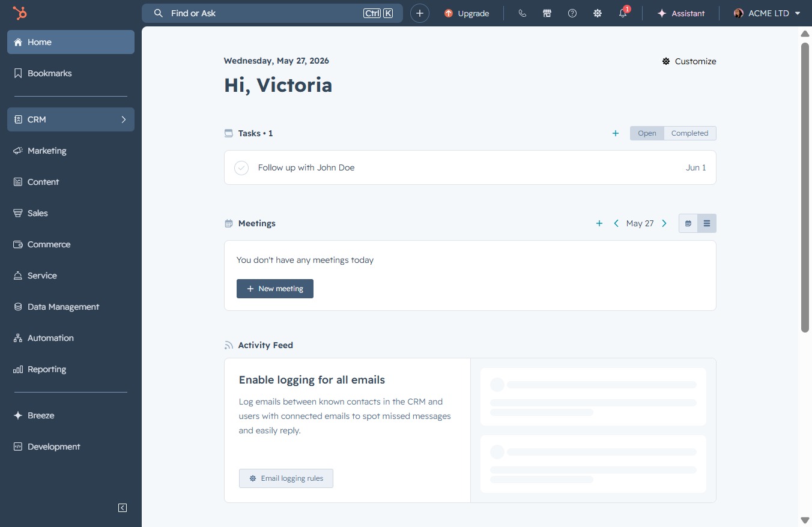Click the Jun 1 task due date

[696, 167]
